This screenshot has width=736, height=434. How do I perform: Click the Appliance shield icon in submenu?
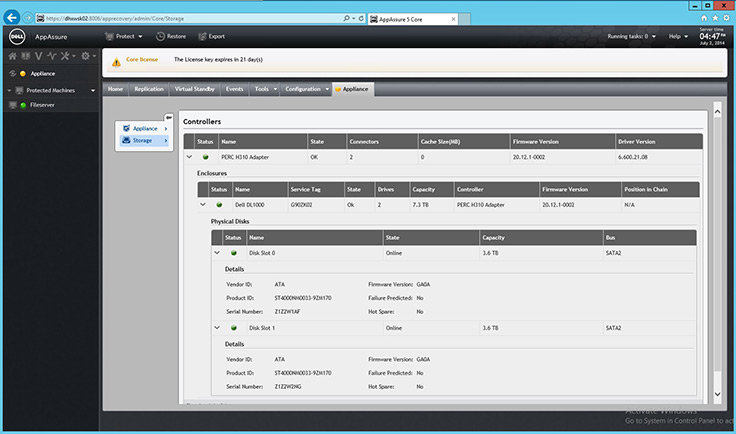tap(126, 129)
